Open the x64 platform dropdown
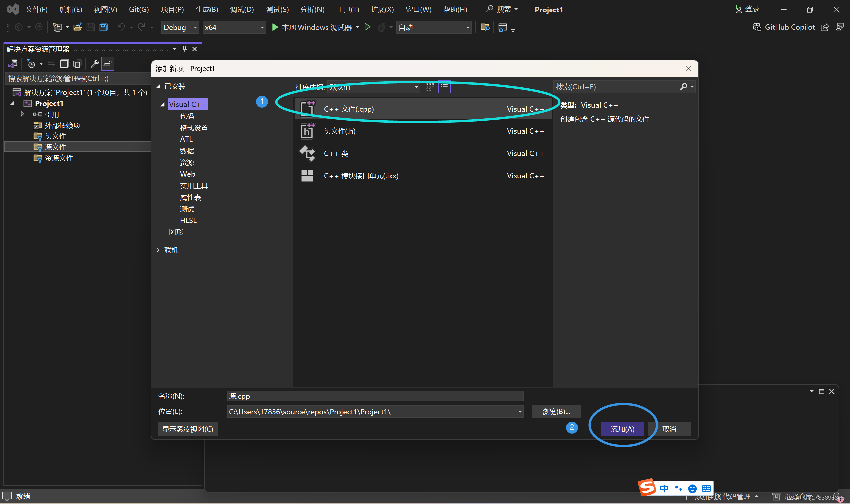This screenshot has height=504, width=850. [x=234, y=27]
